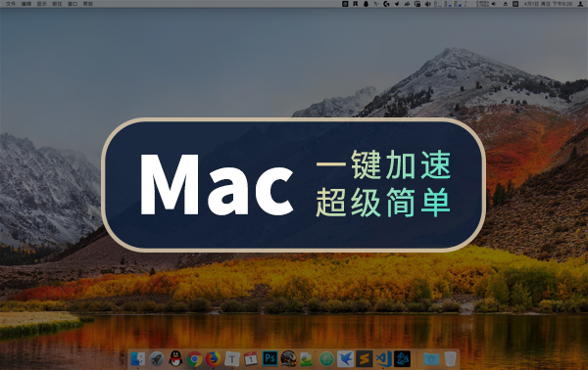
Task: Open Finder from the Dock
Action: click(x=137, y=359)
